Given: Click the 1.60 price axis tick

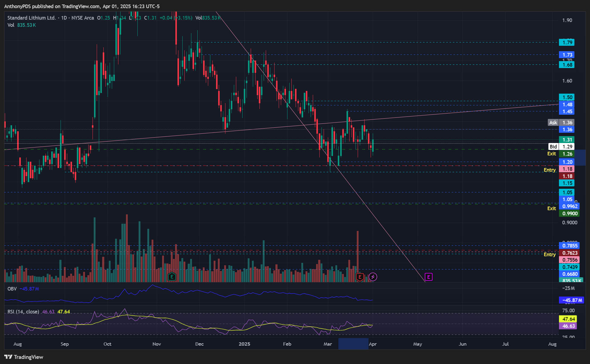Looking at the screenshot, I should (x=567, y=81).
